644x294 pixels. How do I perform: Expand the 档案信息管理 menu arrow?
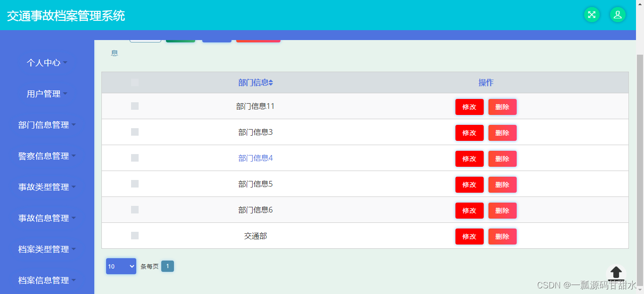pyautogui.click(x=74, y=280)
